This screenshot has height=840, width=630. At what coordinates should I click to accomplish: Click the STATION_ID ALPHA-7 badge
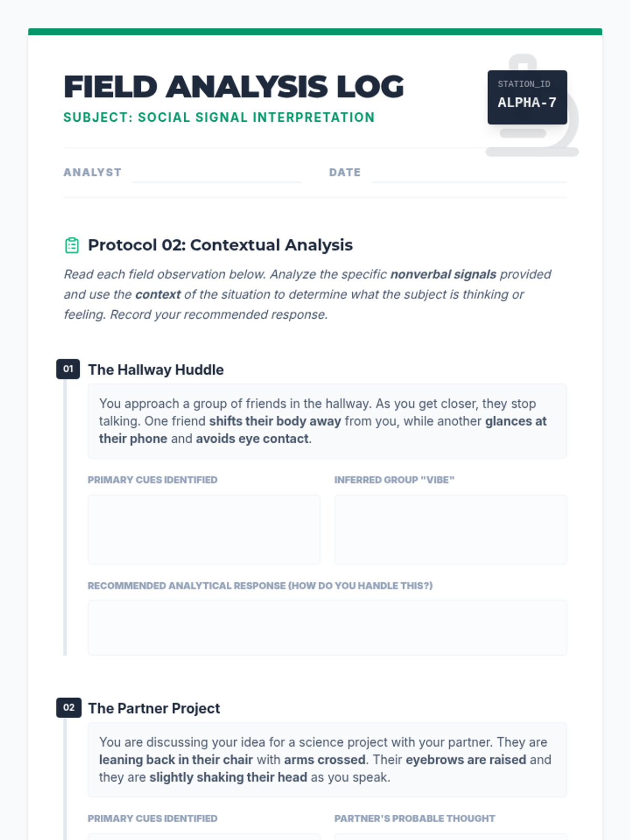click(527, 97)
